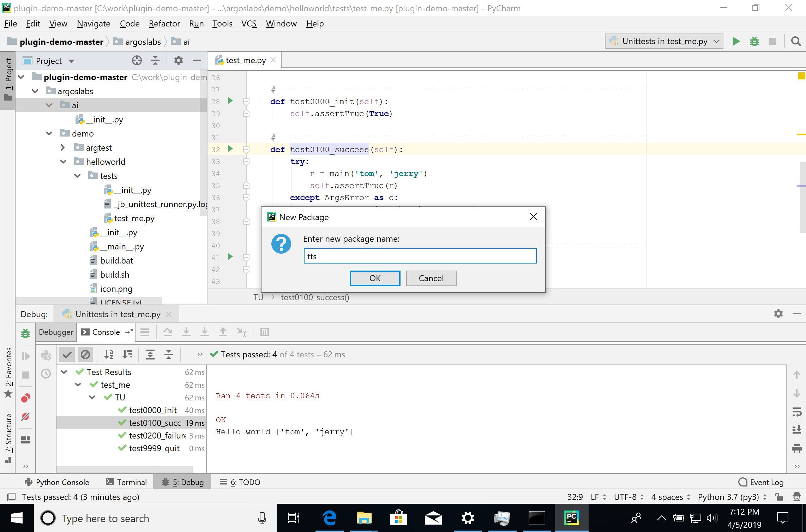Click OK button in New Package dialog
806x532 pixels.
[374, 278]
